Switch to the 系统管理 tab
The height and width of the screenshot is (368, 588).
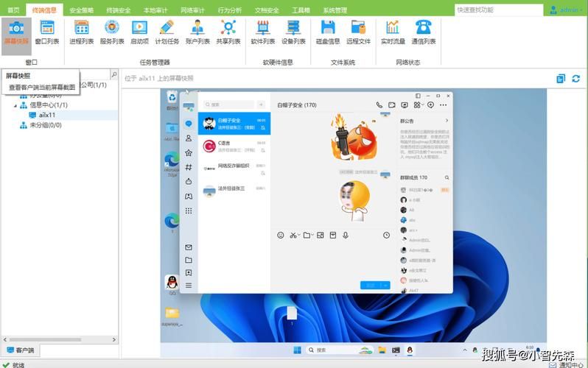pyautogui.click(x=335, y=10)
